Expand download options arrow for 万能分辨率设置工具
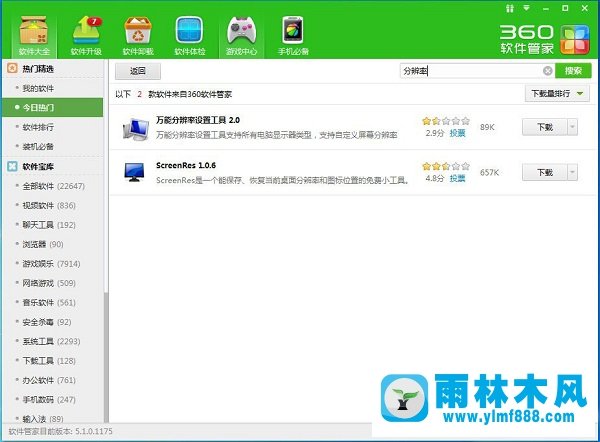Viewport: 600px width, 442px height. (x=572, y=127)
